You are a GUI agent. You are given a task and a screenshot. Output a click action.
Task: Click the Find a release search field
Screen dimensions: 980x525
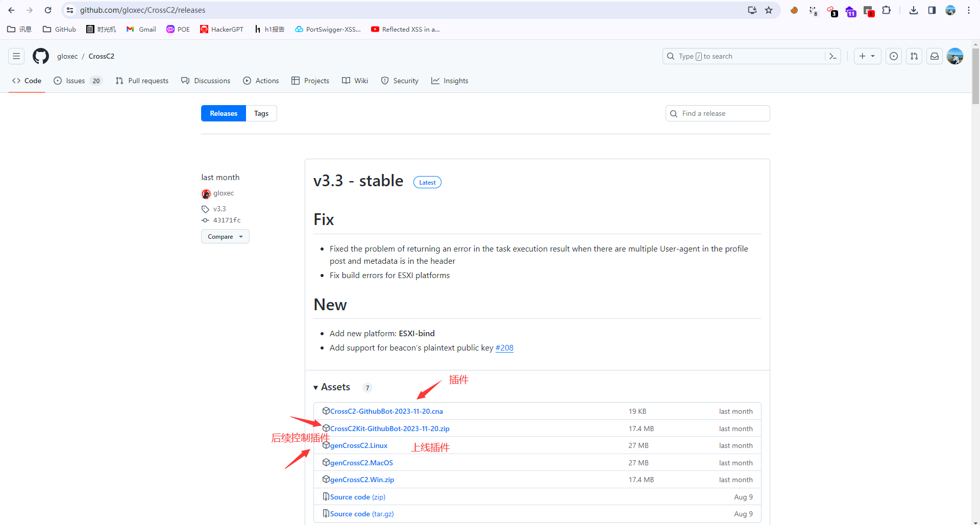(718, 113)
